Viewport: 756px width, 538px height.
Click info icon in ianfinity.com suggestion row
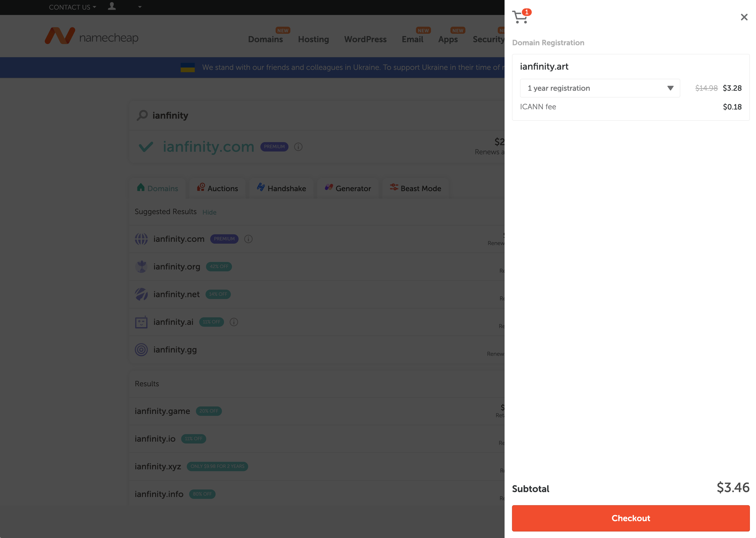tap(248, 239)
